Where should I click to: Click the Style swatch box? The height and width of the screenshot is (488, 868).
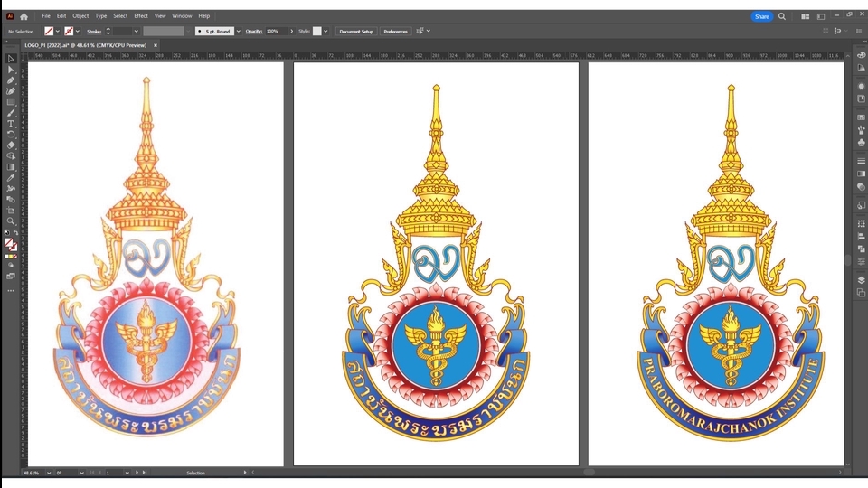pos(316,32)
